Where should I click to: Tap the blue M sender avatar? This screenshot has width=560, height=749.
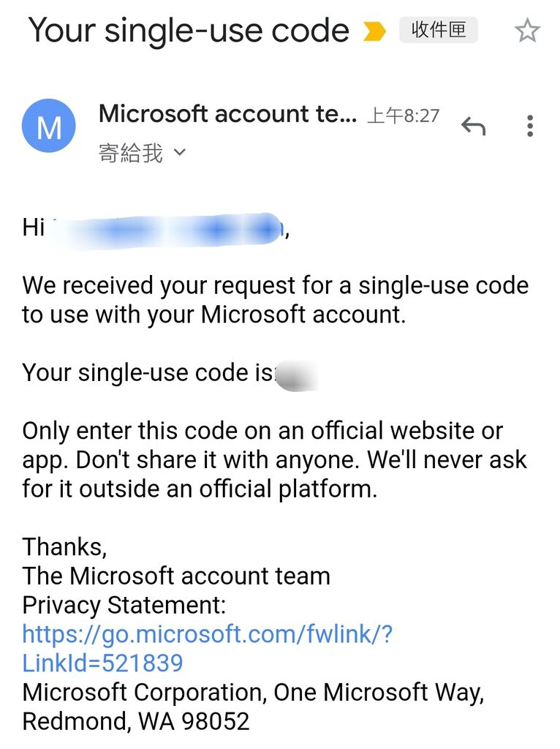49,126
